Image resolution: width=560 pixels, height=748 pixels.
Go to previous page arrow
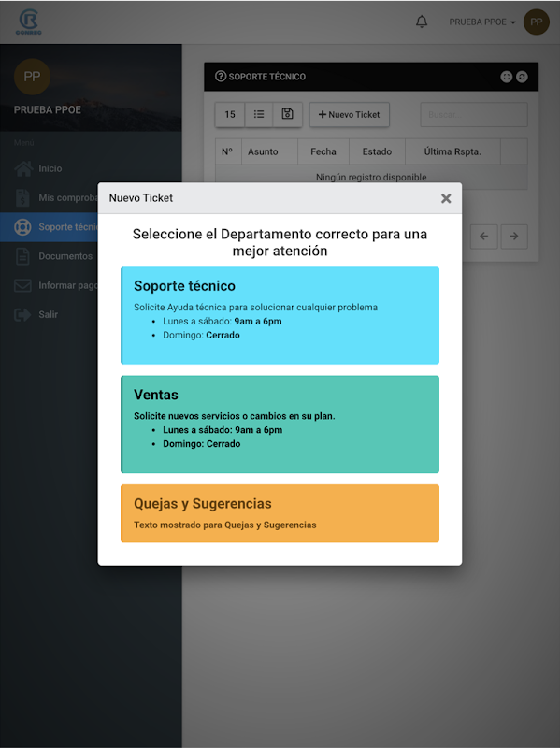click(x=484, y=237)
